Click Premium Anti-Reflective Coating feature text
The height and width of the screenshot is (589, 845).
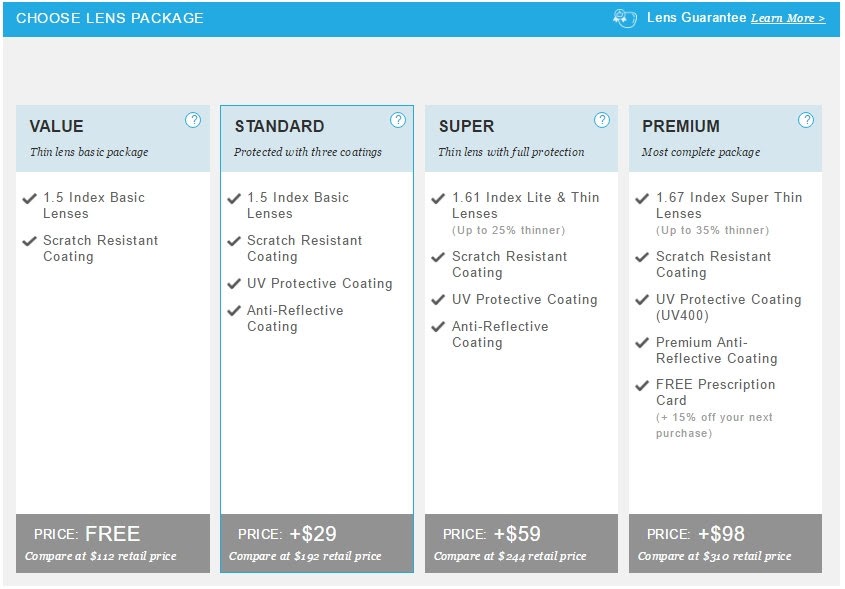[716, 350]
